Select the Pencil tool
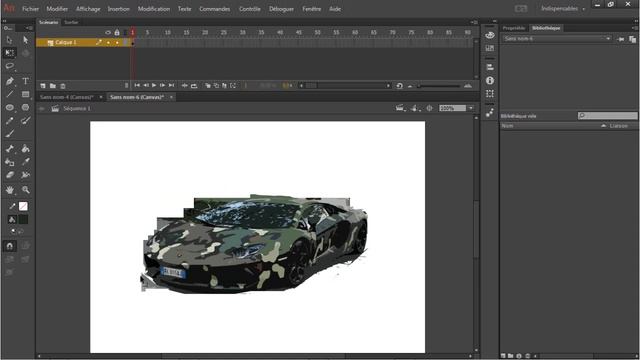 (x=9, y=121)
